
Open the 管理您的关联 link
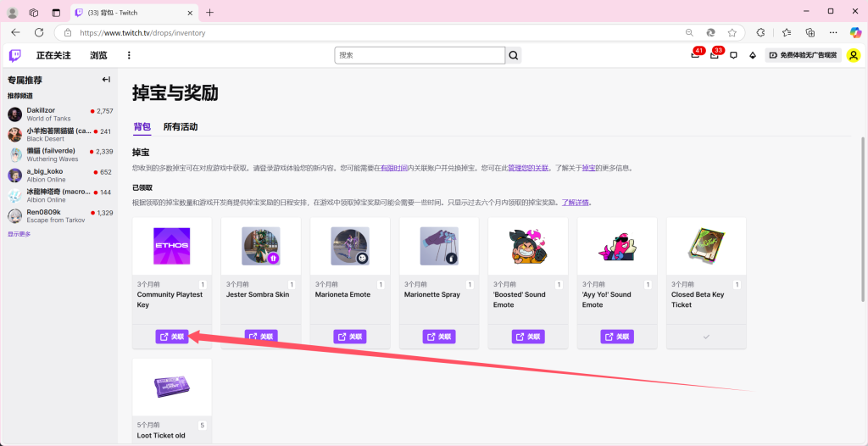point(528,168)
